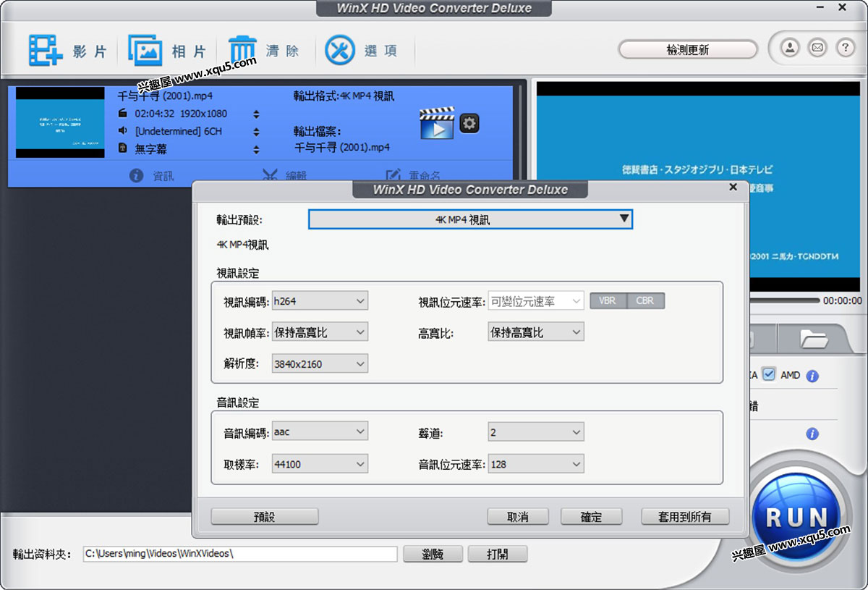The height and width of the screenshot is (590, 868).
Task: Click the add video (影片) icon
Action: (x=46, y=51)
